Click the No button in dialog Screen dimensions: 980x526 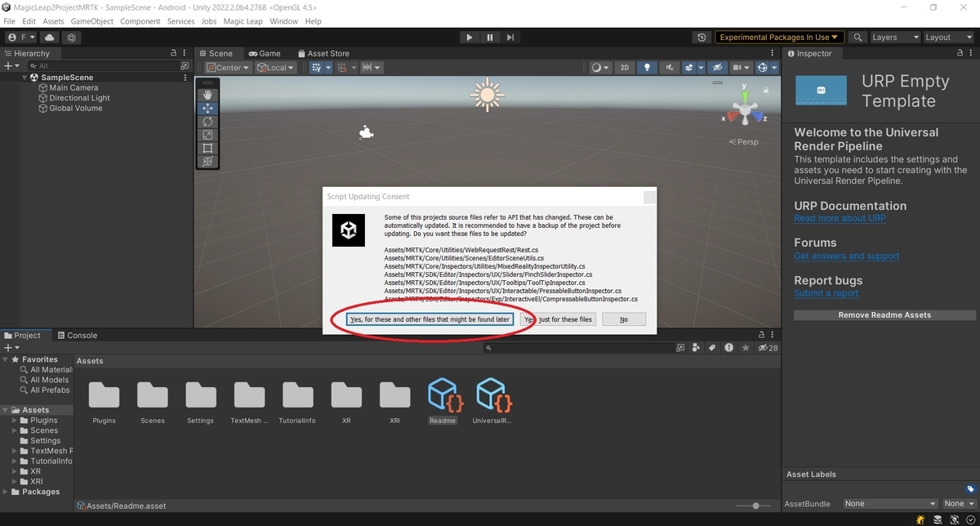click(x=624, y=319)
